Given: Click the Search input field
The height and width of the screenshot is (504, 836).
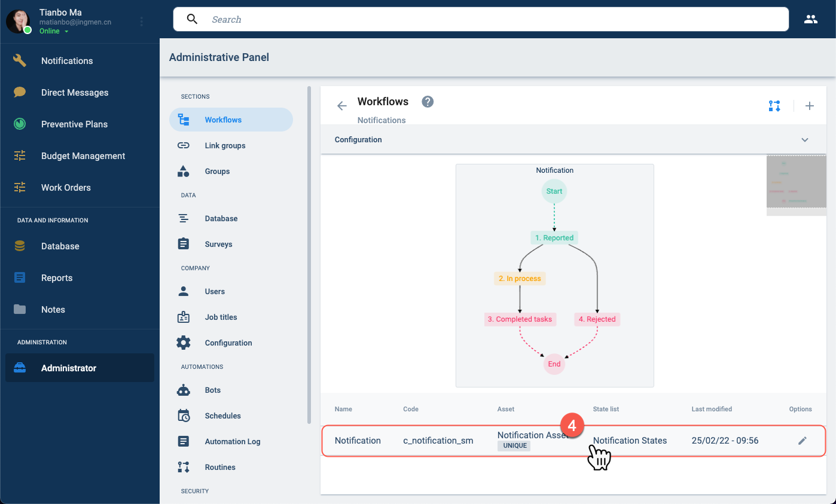Looking at the screenshot, I should point(481,19).
